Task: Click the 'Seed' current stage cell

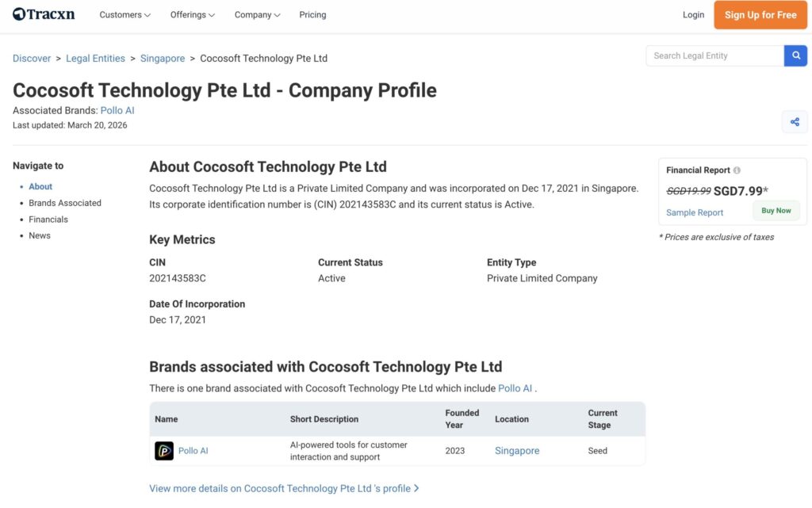Action: [x=597, y=451]
